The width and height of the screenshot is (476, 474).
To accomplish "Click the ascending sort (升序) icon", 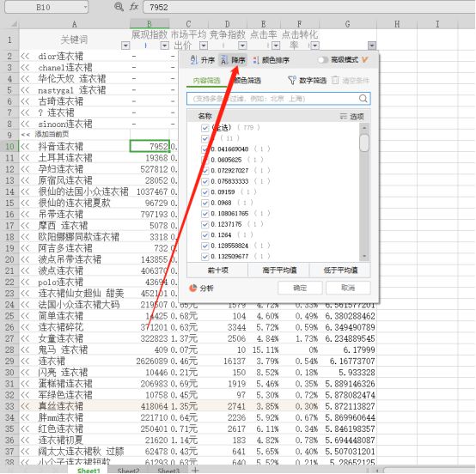I will (194, 60).
